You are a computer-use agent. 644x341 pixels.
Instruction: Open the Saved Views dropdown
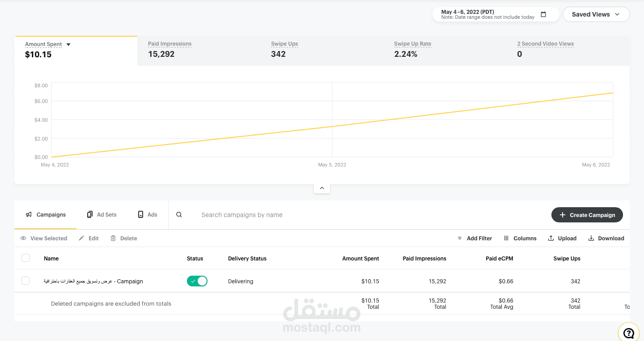pyautogui.click(x=596, y=14)
